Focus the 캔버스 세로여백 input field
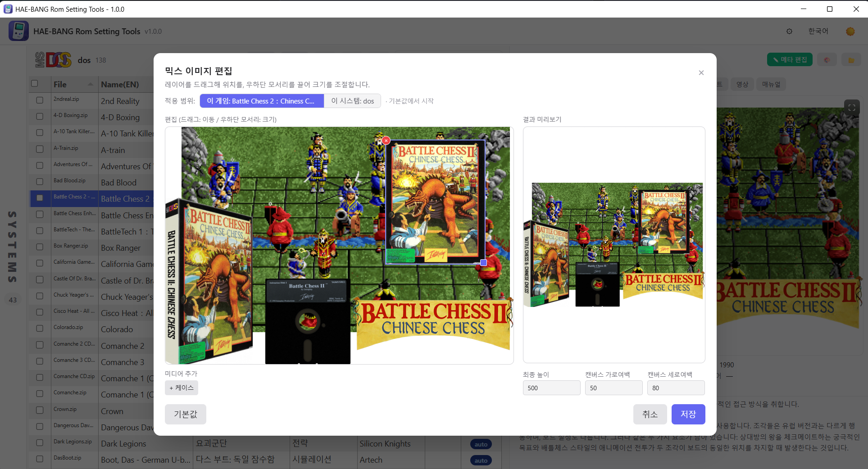The image size is (868, 469). pyautogui.click(x=676, y=388)
